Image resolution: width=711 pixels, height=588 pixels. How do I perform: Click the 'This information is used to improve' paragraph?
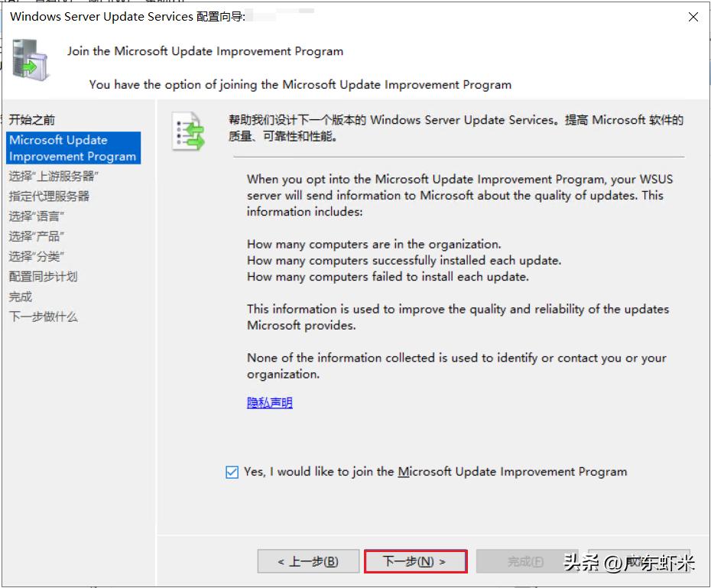tap(458, 317)
